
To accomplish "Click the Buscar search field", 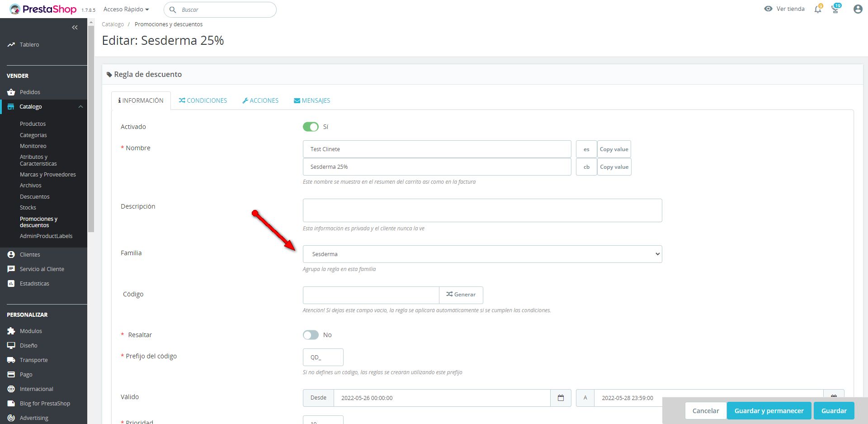I will coord(220,10).
